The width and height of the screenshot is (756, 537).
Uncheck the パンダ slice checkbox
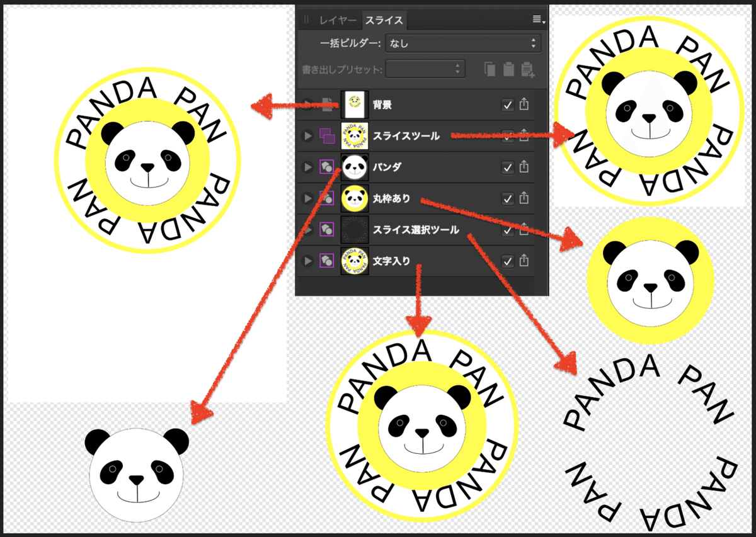click(x=507, y=167)
